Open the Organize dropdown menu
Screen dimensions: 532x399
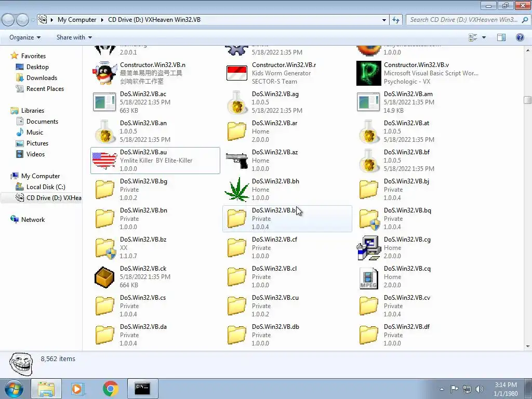tap(25, 37)
